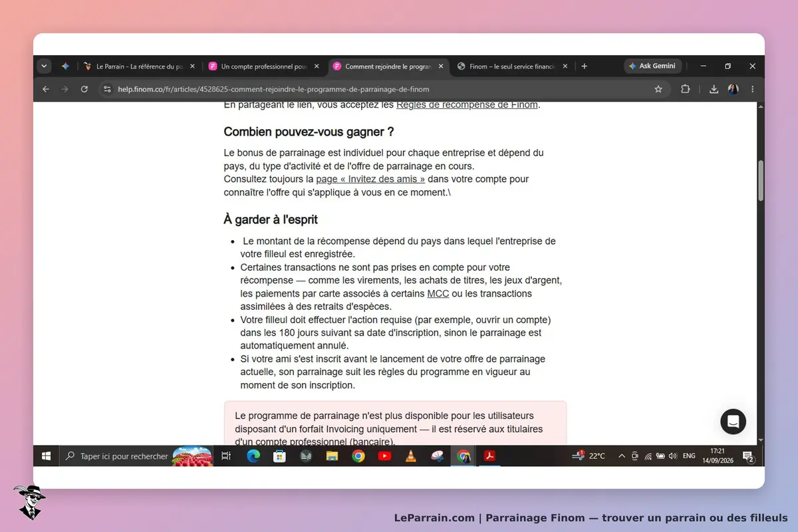798x532 pixels.
Task: Open the Extensions puzzle icon
Action: 686,89
